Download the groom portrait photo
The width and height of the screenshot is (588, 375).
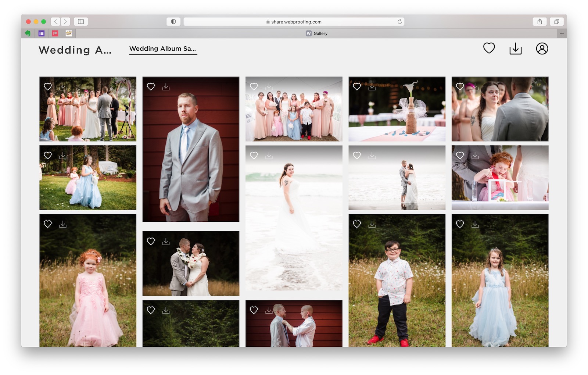(166, 86)
